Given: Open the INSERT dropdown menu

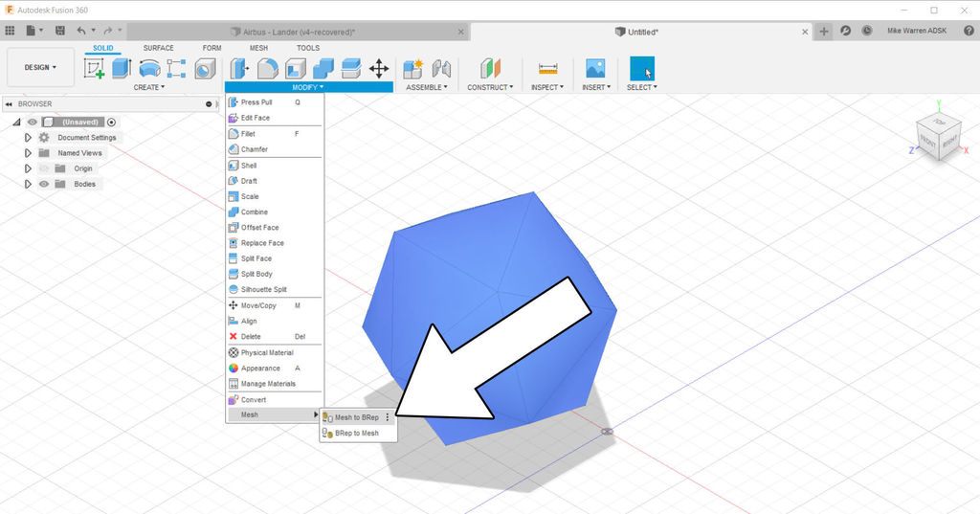Looking at the screenshot, I should 596,87.
